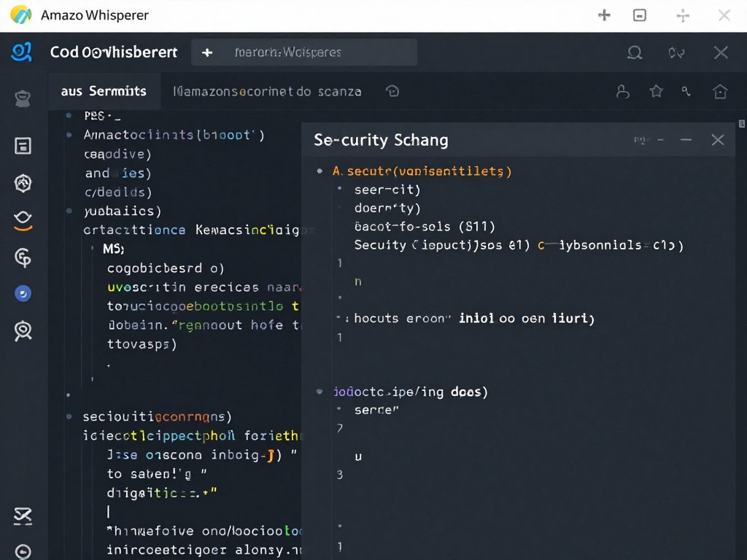Click the blue circular icon in the sidebar
The image size is (747, 560).
click(22, 294)
